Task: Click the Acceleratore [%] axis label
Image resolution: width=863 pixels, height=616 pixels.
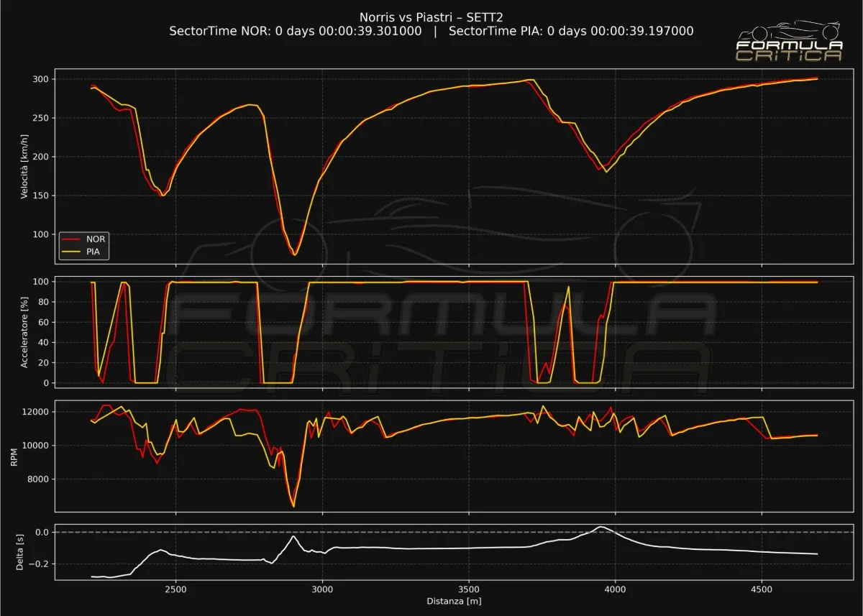Action: coord(25,331)
